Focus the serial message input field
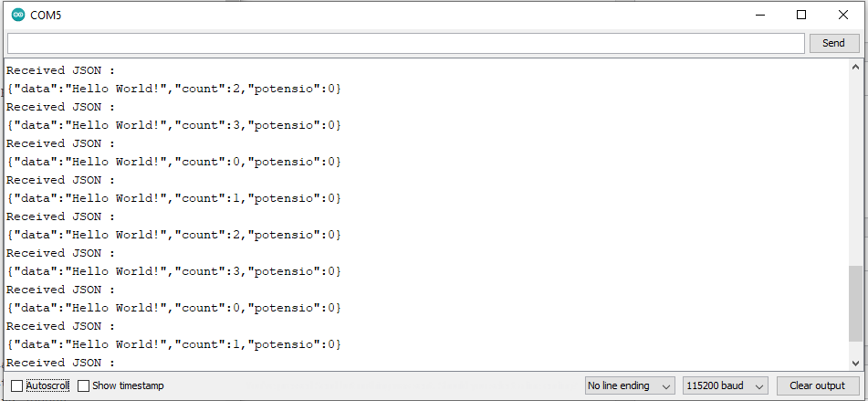This screenshot has height=401, width=868. (x=406, y=43)
